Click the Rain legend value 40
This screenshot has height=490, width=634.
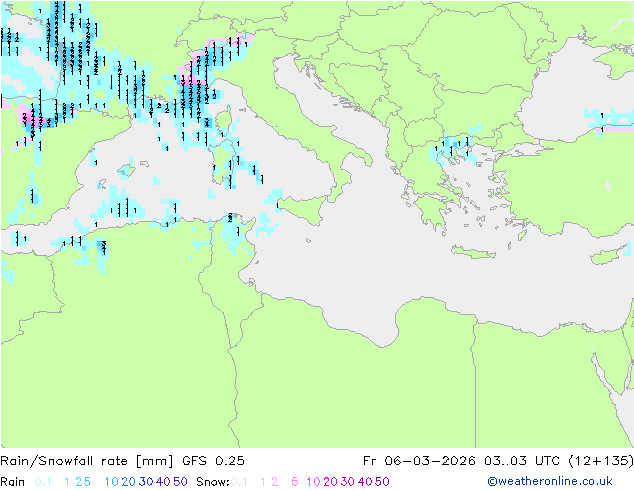(163, 482)
